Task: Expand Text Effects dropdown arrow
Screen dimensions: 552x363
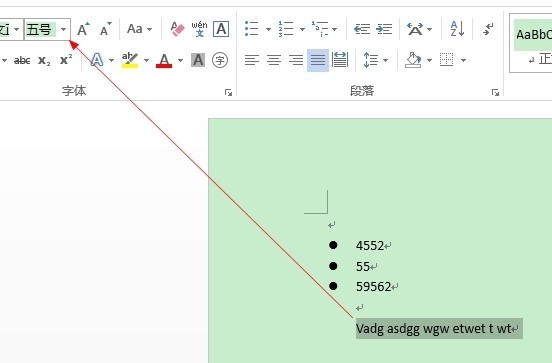Action: coord(112,61)
